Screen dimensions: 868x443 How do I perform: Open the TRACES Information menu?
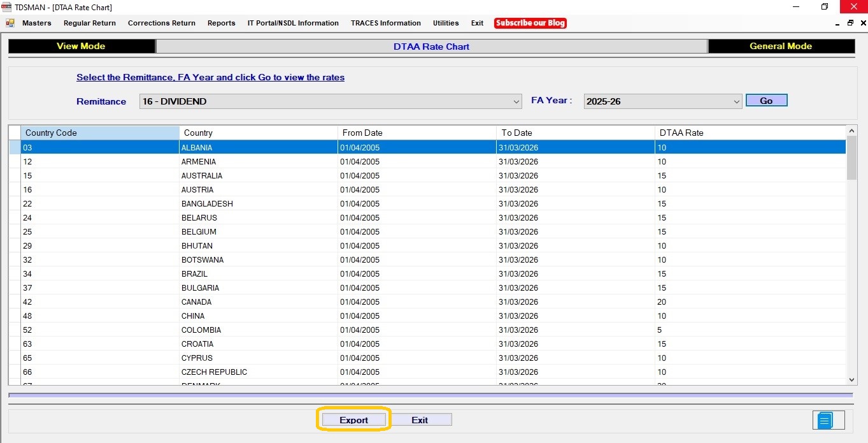pos(385,23)
